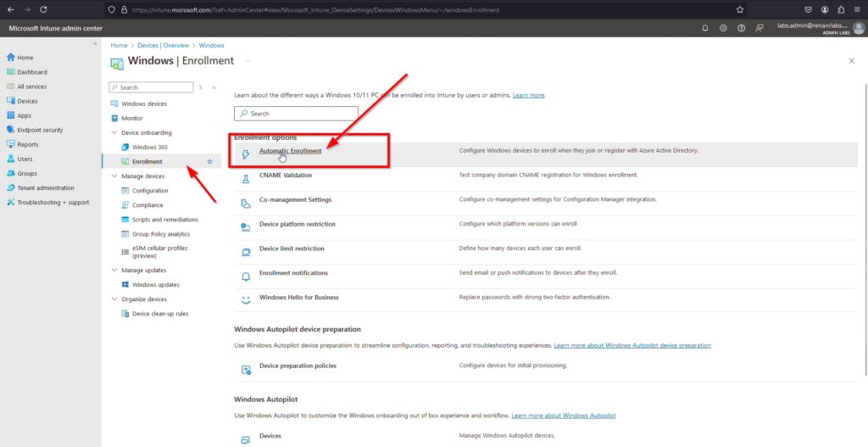The height and width of the screenshot is (447, 868).
Task: Open Monitor menu item
Action: coord(131,118)
